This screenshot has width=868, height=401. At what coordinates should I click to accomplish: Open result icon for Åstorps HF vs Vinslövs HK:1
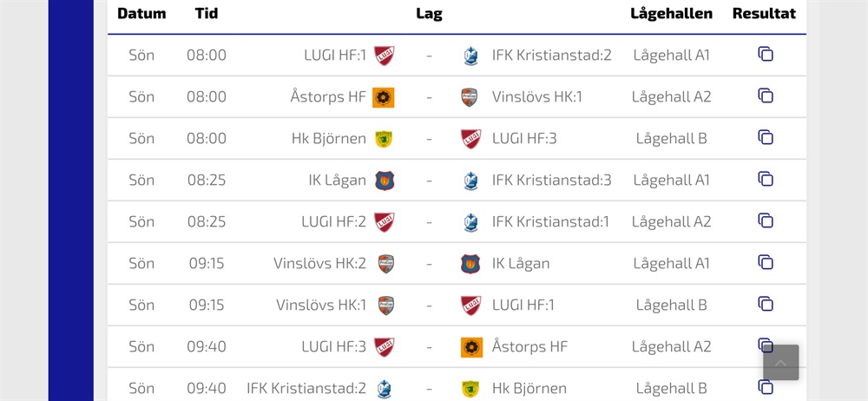[x=765, y=96]
